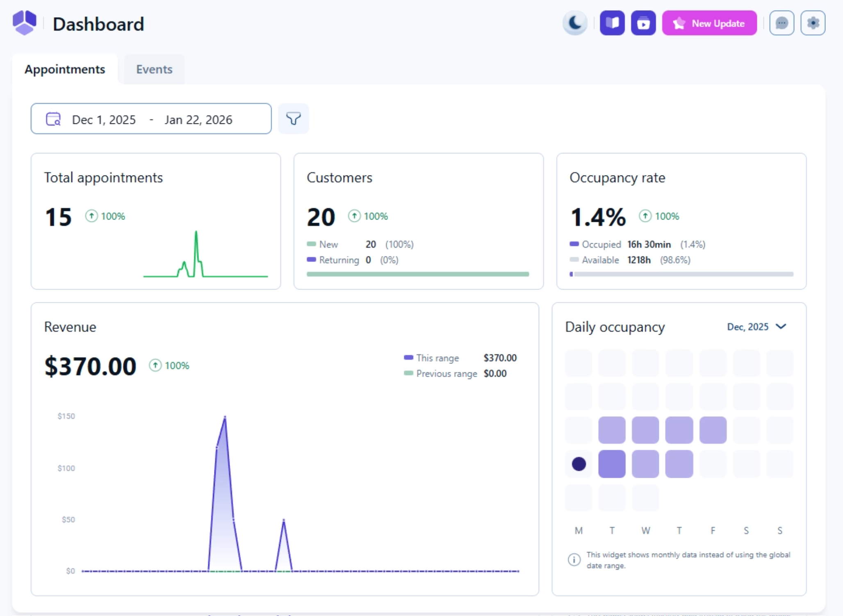Select the Appointments tab
The image size is (843, 616).
65,69
